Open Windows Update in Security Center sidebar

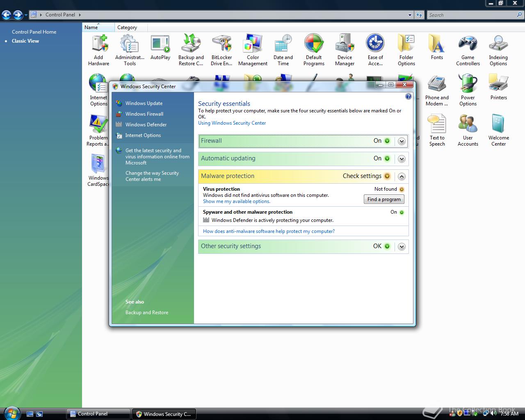pos(144,103)
